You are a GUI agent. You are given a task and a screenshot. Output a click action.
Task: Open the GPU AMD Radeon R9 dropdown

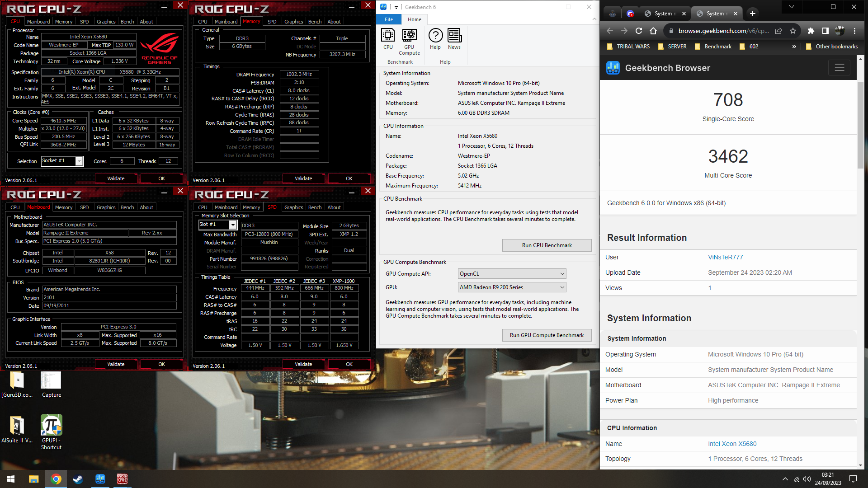tap(512, 287)
